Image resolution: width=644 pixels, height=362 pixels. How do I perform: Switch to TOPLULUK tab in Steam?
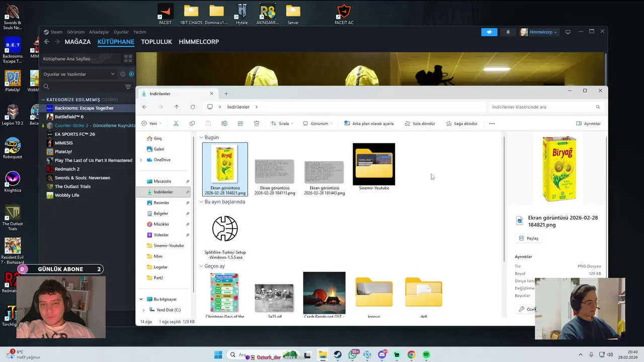click(156, 42)
